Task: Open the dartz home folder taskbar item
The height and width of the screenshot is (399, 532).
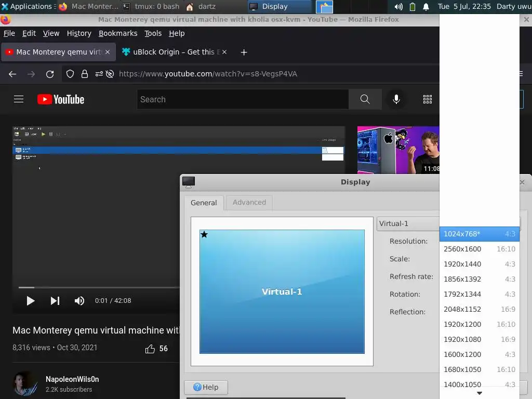Action: tap(201, 6)
